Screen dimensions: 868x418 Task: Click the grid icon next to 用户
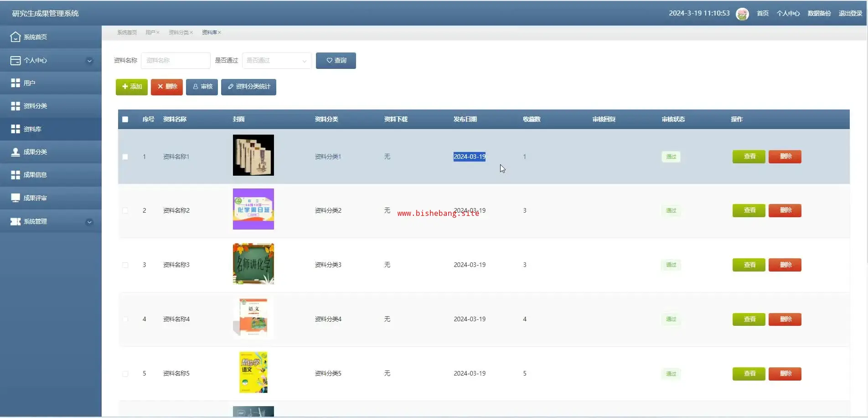pos(15,83)
